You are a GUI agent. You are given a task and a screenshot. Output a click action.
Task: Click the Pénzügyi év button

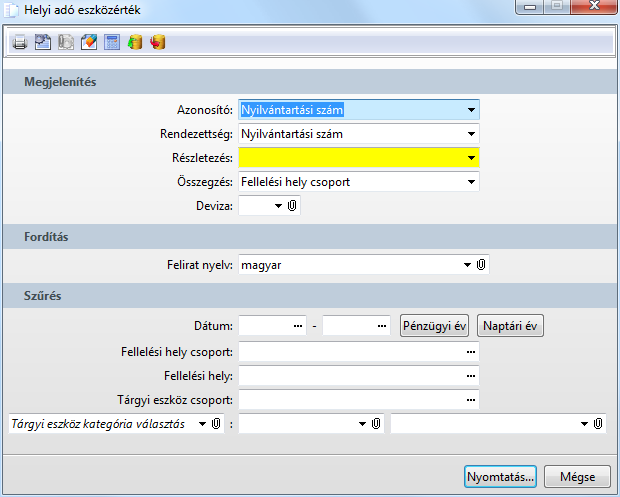435,326
